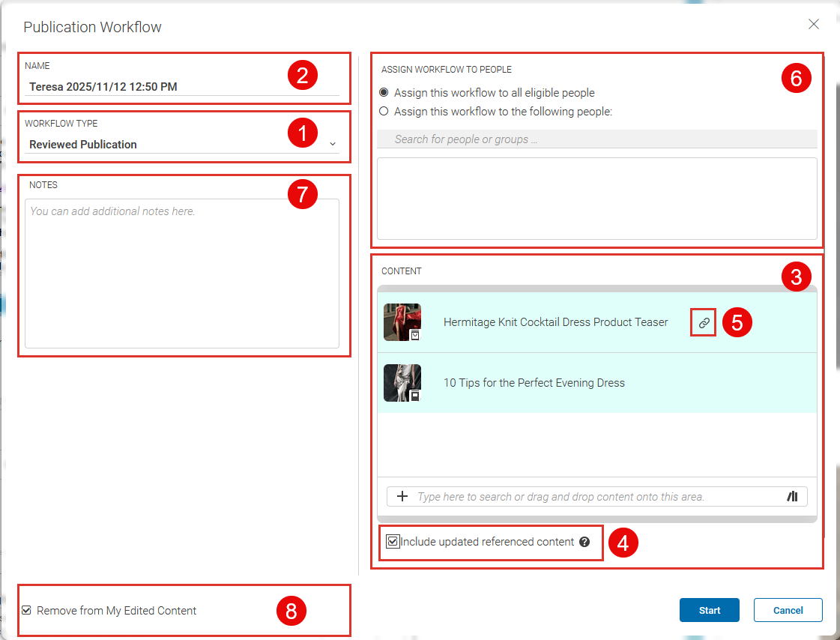The width and height of the screenshot is (840, 640).
Task: Click the referenced content link icon beside Hermitage Teaser
Action: 703,322
